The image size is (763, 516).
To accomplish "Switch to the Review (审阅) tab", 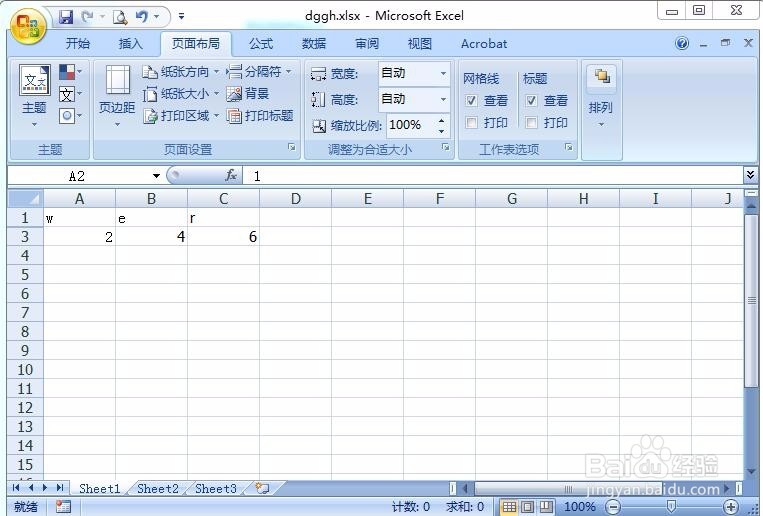I will coord(367,44).
